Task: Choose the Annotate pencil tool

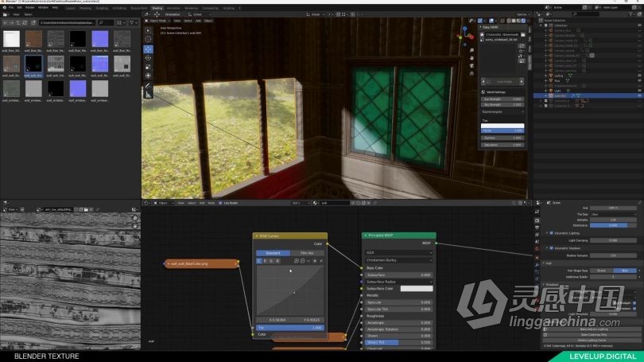Action: [148, 86]
